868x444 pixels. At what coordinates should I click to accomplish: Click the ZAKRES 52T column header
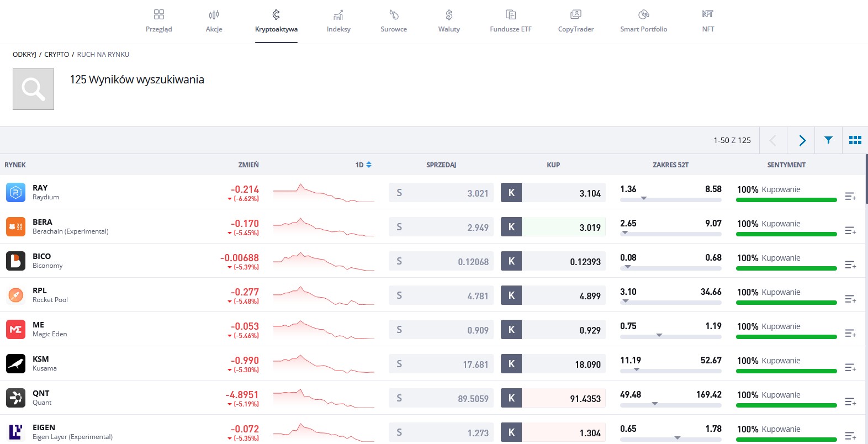(670, 165)
